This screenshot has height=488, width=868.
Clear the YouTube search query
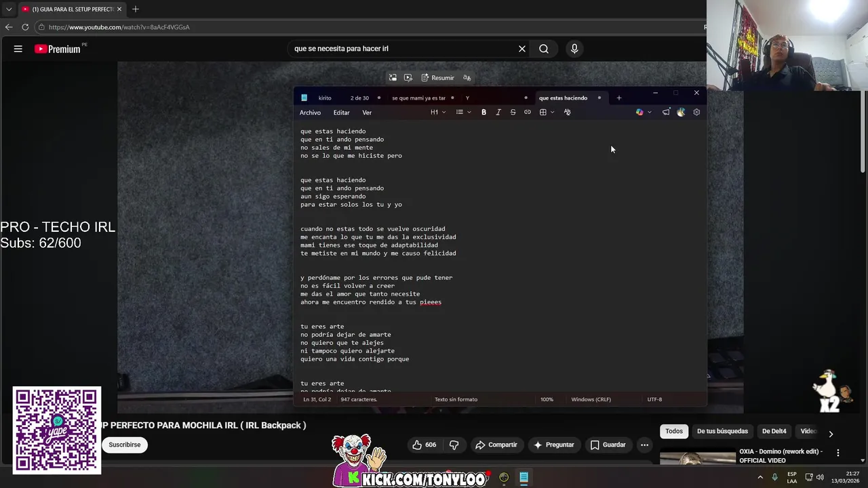[522, 49]
